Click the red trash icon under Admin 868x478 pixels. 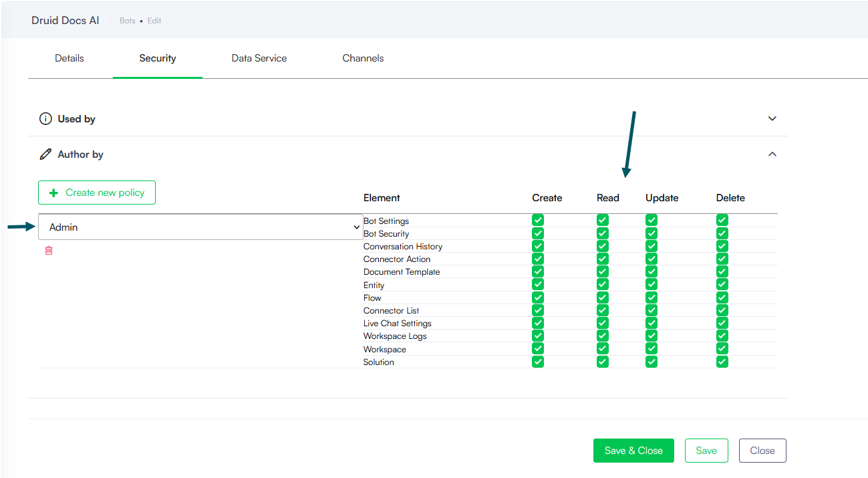coord(48,251)
